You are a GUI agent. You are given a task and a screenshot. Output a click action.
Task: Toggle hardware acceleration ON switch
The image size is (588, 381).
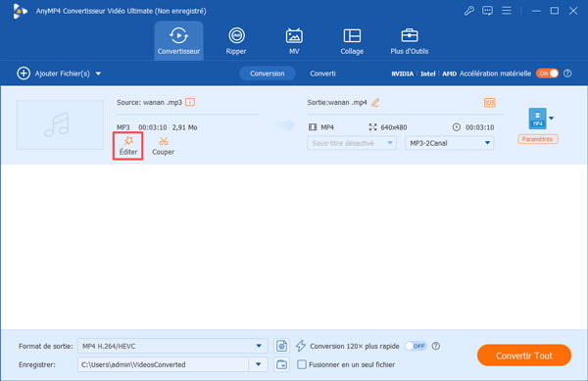547,73
